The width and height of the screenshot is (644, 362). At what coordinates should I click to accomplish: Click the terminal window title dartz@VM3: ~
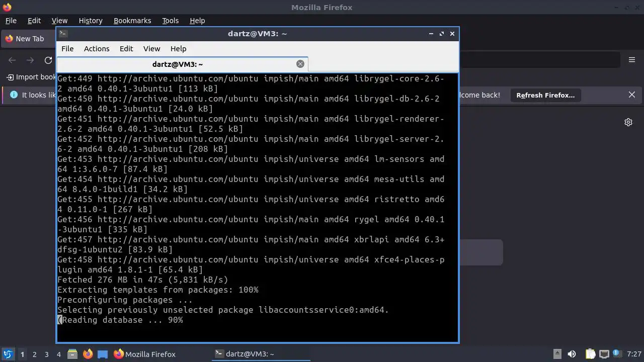click(x=258, y=34)
